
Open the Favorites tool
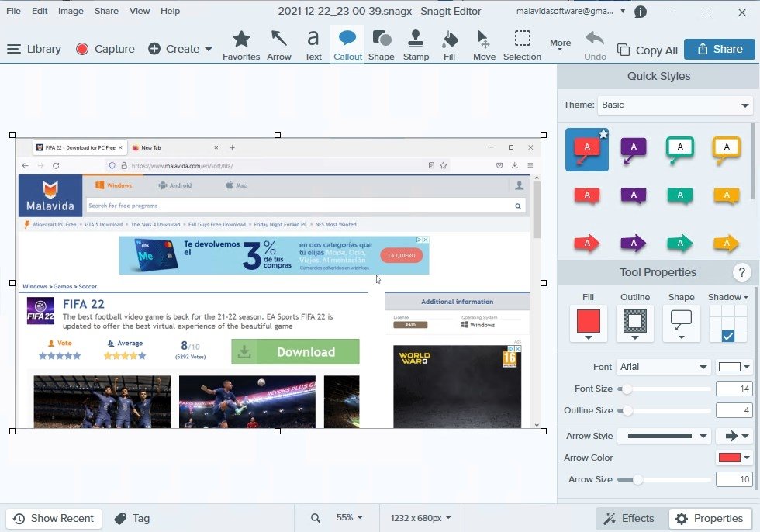click(x=241, y=45)
